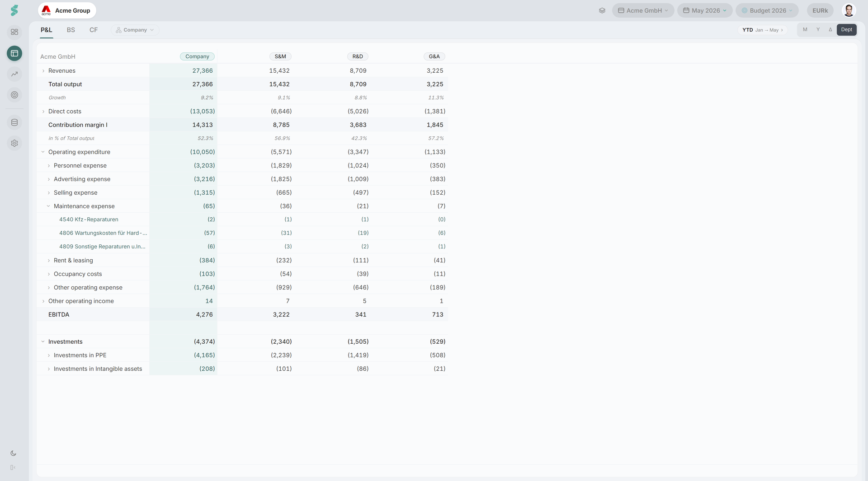Open the Company view dropdown
This screenshot has height=481, width=868.
click(135, 30)
